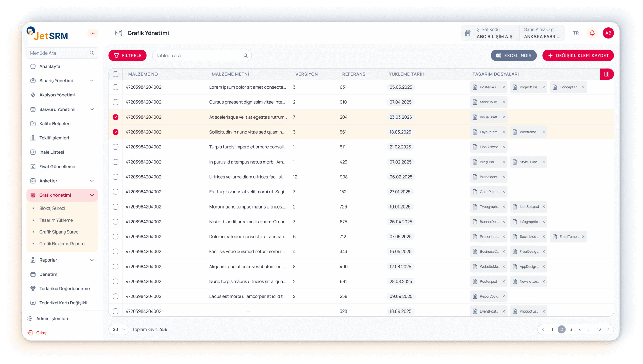Click the EXCEL İNDİR button
This screenshot has width=643, height=364.
point(513,56)
